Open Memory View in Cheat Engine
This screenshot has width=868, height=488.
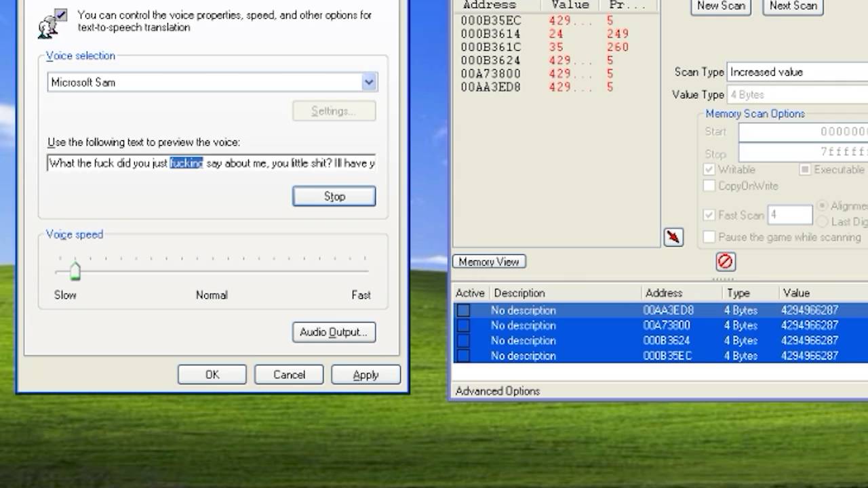click(489, 262)
